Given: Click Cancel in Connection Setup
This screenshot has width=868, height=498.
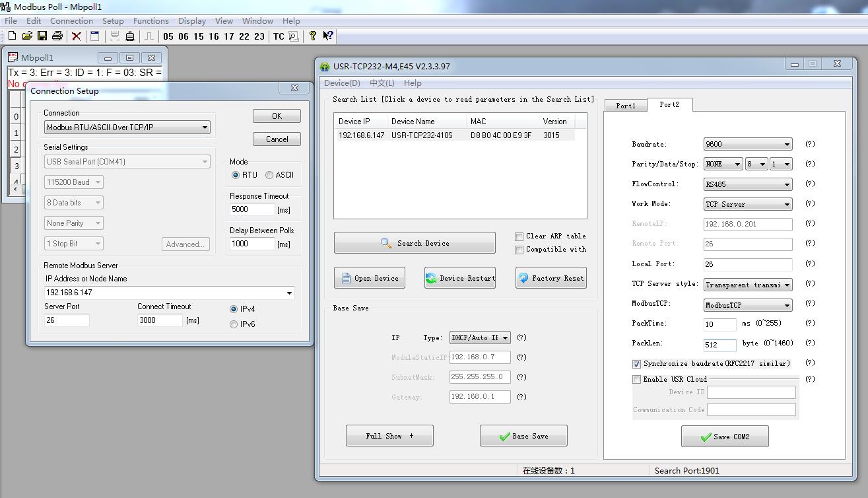Looking at the screenshot, I should coord(277,139).
